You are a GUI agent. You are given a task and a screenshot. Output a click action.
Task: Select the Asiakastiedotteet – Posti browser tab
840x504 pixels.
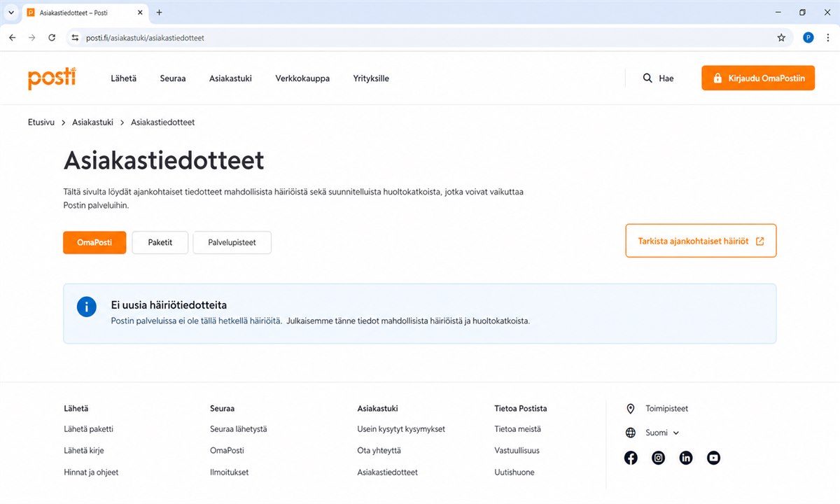pyautogui.click(x=85, y=13)
